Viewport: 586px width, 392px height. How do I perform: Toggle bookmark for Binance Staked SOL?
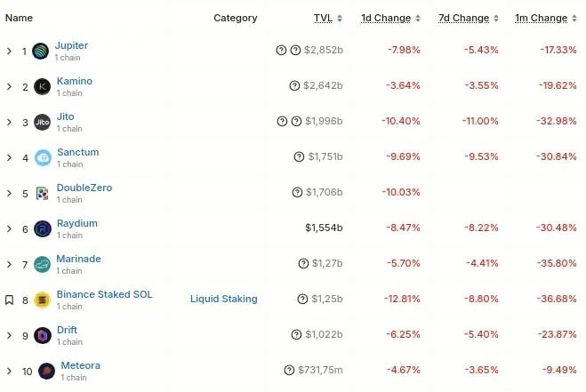(9, 300)
